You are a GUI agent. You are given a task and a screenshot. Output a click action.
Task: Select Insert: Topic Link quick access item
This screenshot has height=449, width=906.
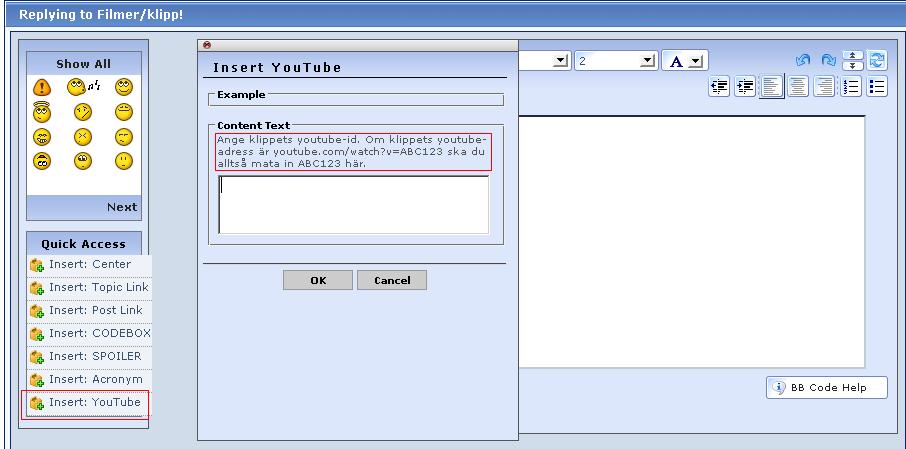tap(90, 287)
